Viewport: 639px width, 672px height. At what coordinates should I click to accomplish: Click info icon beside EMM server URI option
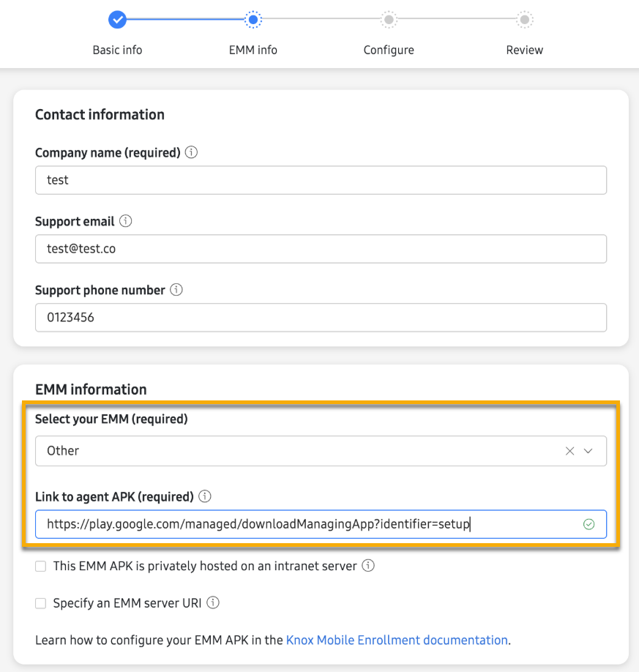[213, 603]
